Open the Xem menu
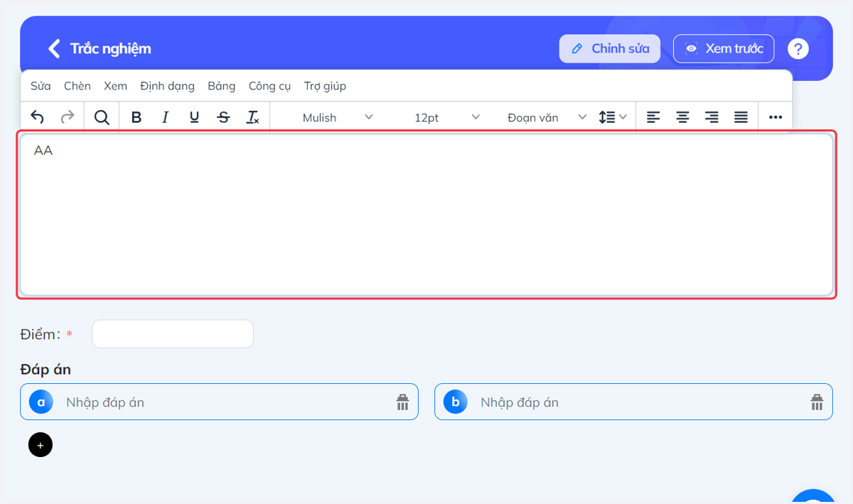Image resolution: width=853 pixels, height=504 pixels. point(115,86)
